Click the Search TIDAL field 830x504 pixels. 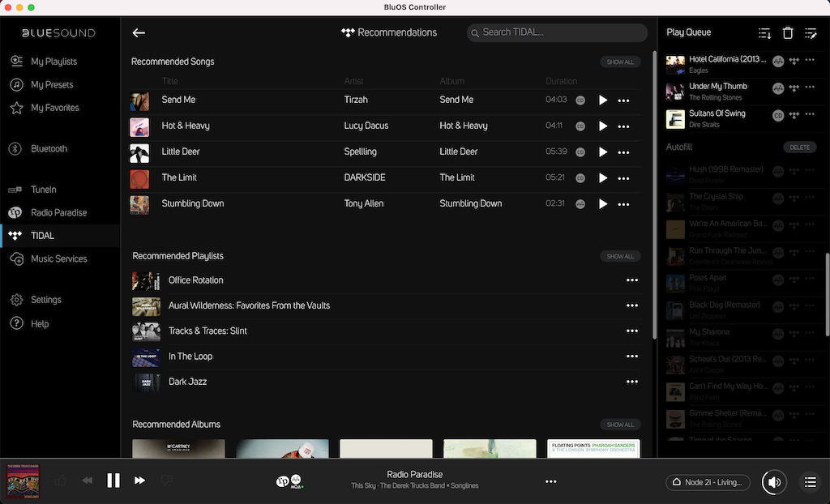click(x=557, y=32)
